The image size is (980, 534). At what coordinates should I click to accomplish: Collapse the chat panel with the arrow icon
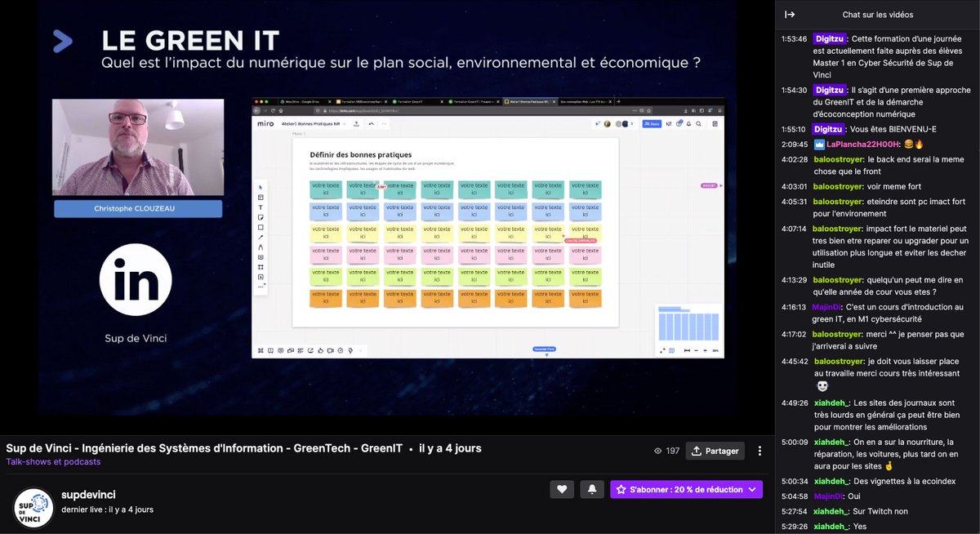tap(790, 15)
